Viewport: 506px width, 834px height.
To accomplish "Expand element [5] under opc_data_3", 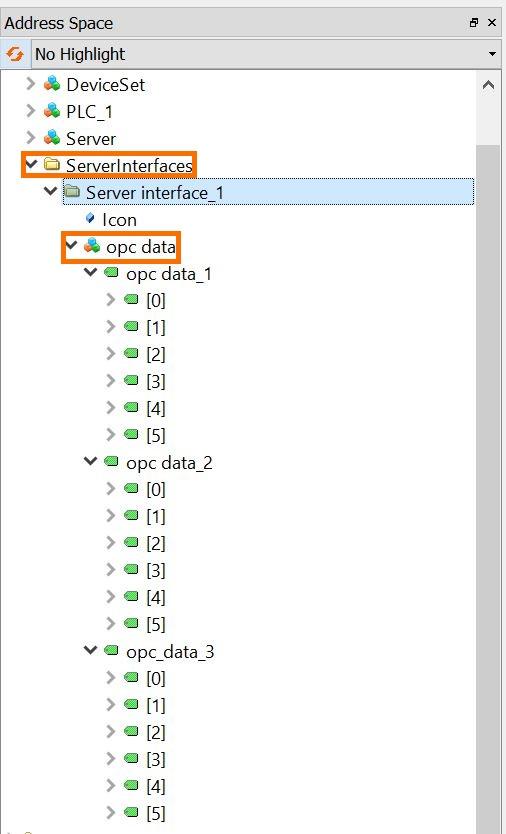I will (111, 812).
